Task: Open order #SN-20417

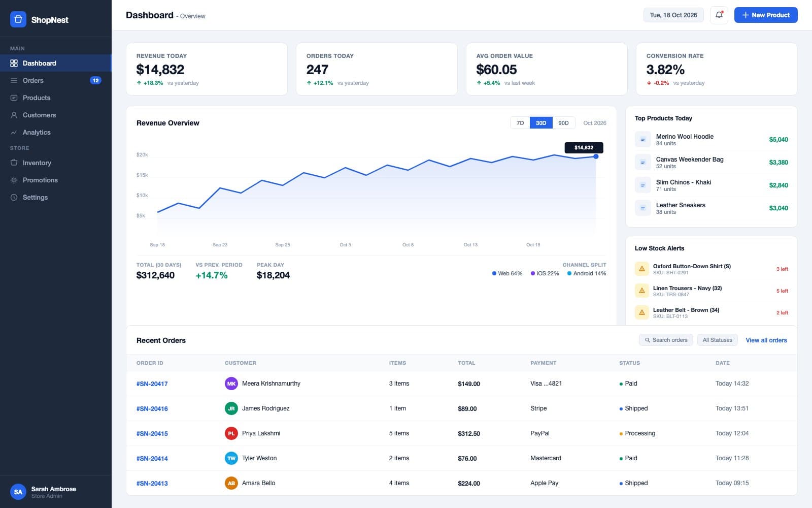Action: tap(152, 384)
